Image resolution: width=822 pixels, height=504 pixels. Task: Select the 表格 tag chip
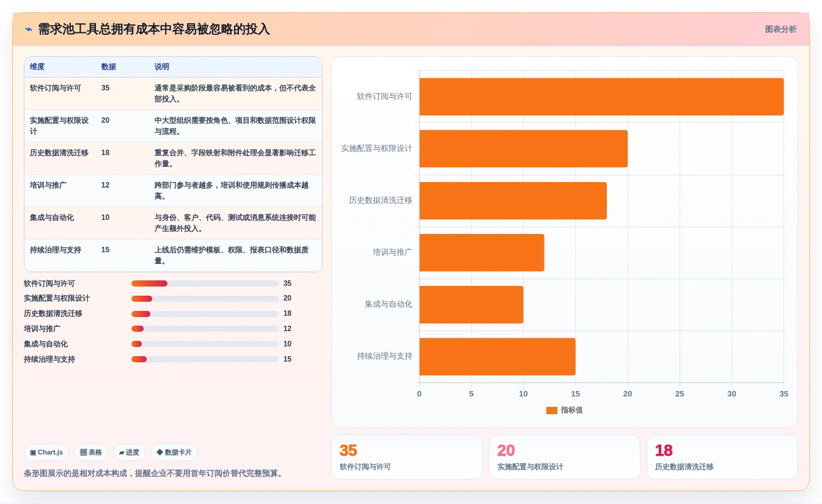pyautogui.click(x=91, y=453)
